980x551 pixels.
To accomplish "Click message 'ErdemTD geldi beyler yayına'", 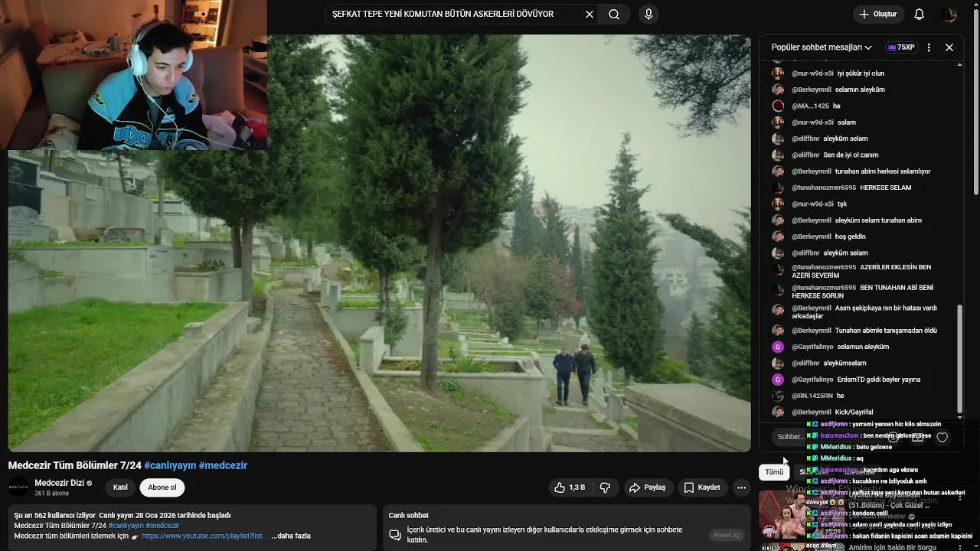I will point(879,380).
